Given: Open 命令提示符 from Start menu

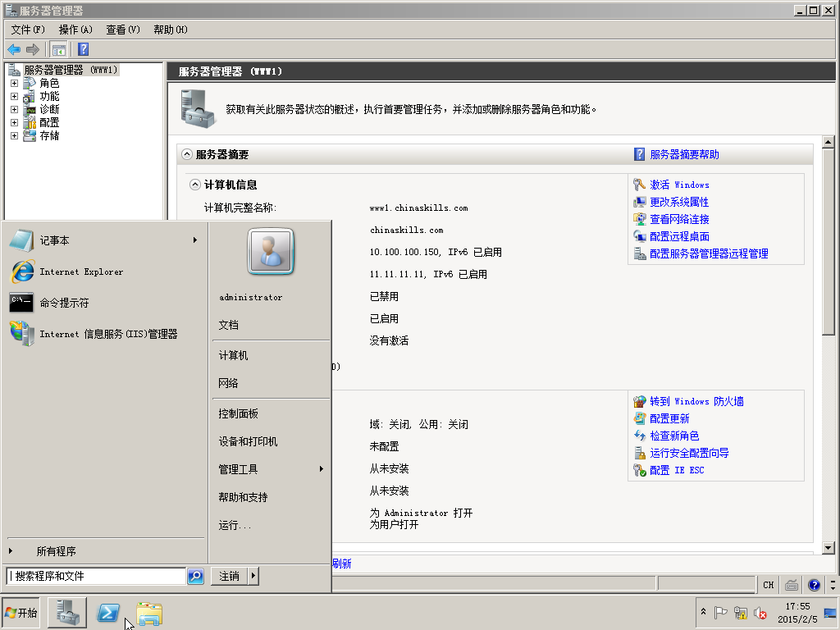Looking at the screenshot, I should (104, 303).
